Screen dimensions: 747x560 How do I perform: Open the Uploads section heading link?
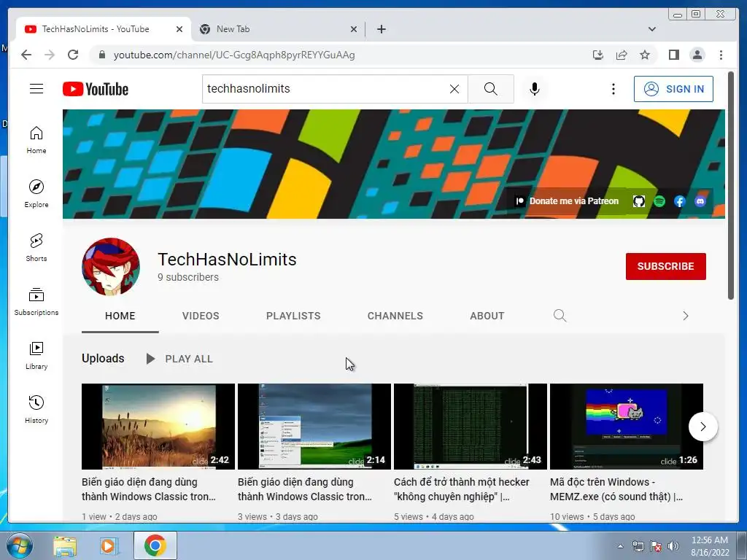click(103, 358)
